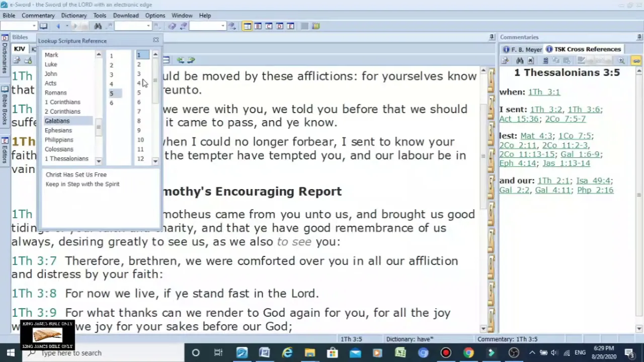Open the Tools menu

[x=100, y=16]
